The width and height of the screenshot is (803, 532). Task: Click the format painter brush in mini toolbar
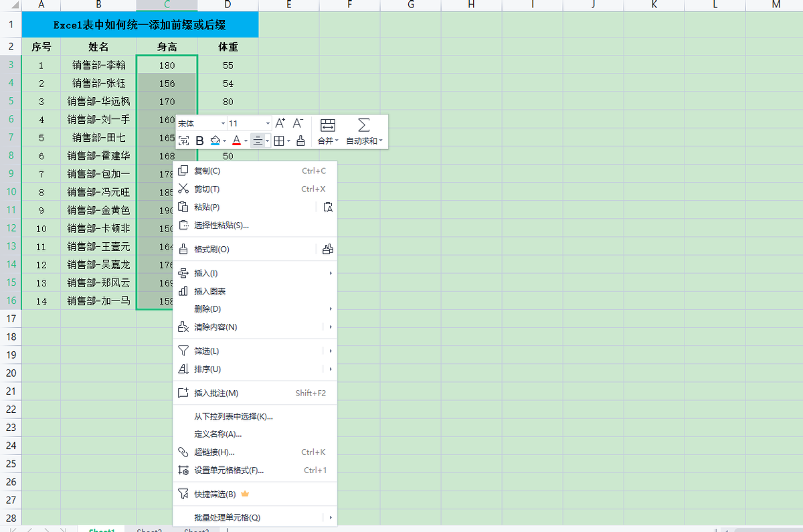(x=301, y=141)
